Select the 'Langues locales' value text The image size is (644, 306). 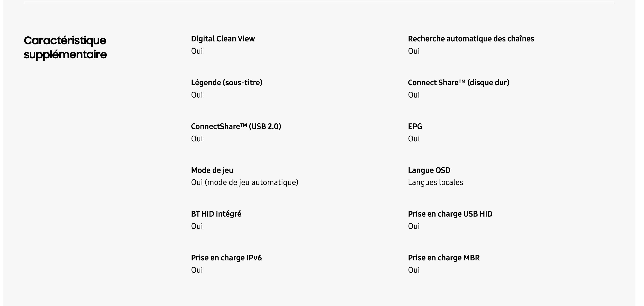click(x=435, y=182)
